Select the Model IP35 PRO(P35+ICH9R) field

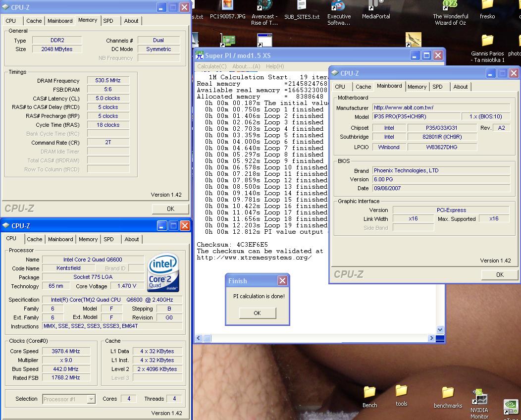point(417,116)
